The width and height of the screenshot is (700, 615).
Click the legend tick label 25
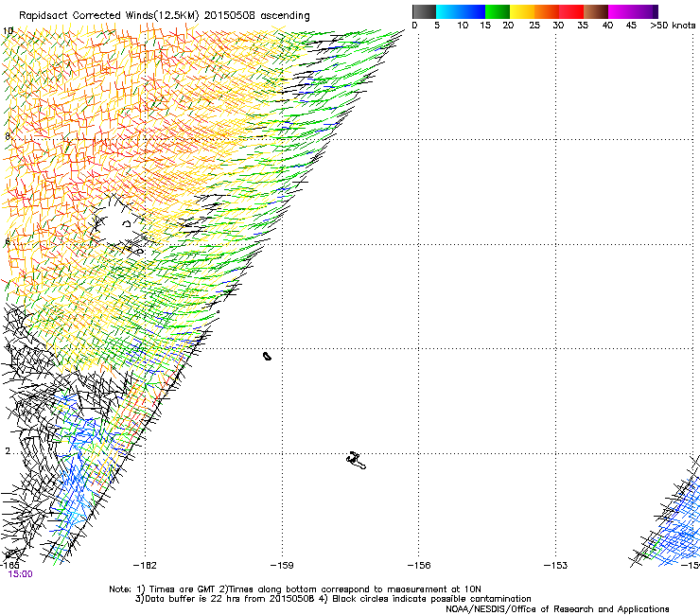(534, 26)
